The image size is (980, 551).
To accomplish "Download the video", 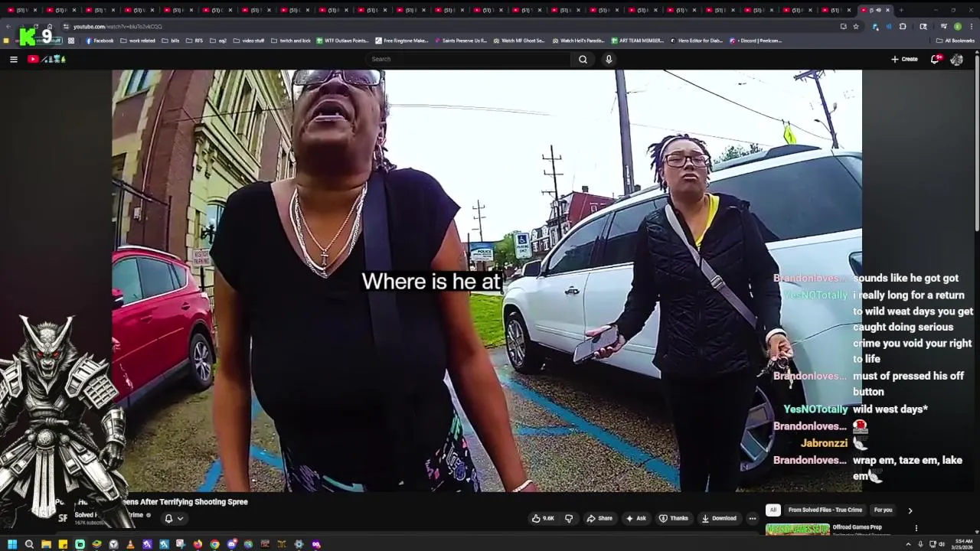I will (x=719, y=518).
